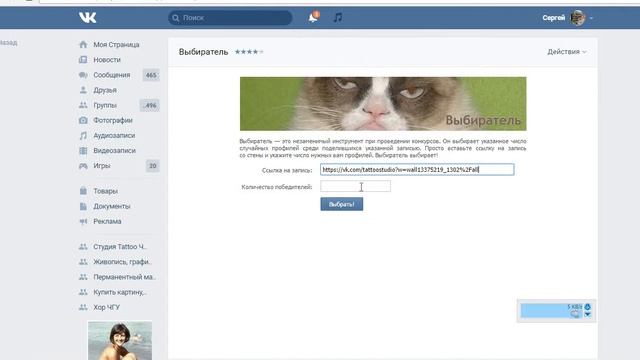Click the Игры gamepad icon

click(83, 166)
